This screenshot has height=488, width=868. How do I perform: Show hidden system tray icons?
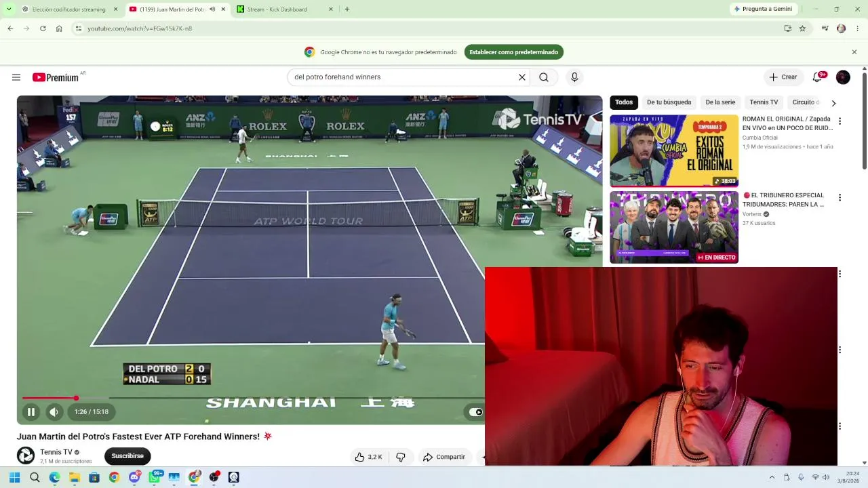pyautogui.click(x=772, y=477)
